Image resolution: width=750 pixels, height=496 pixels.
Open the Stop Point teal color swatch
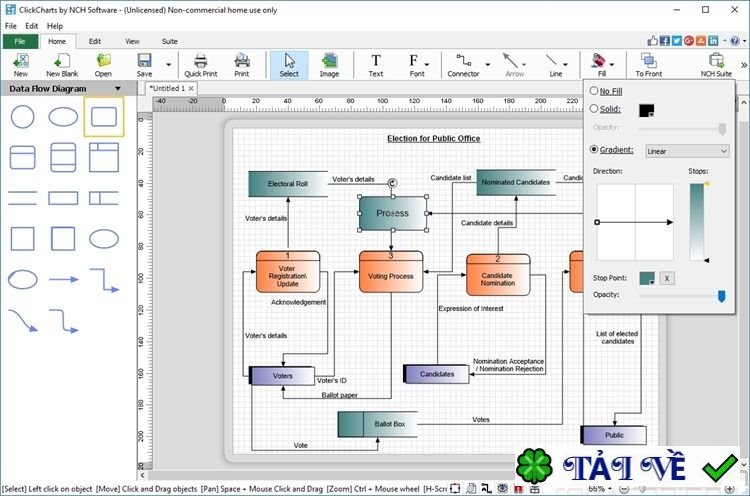pos(647,278)
